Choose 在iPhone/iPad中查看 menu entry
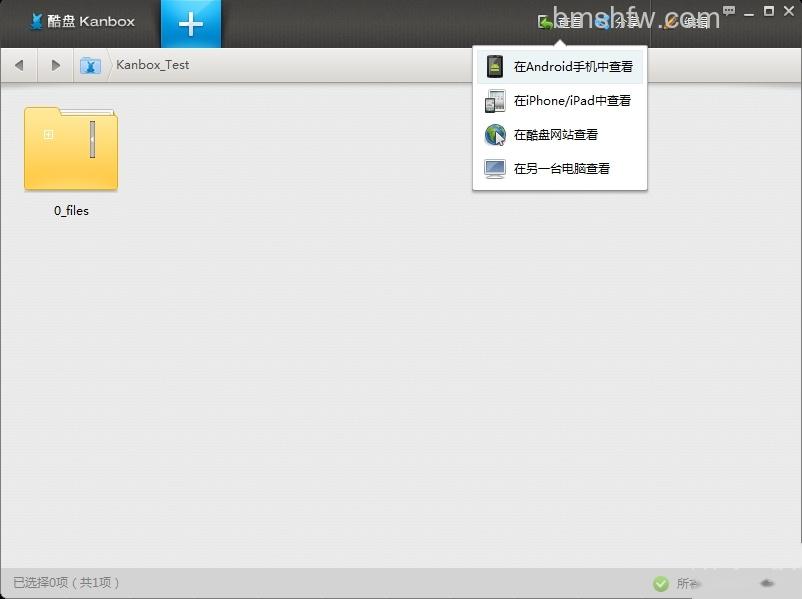Image resolution: width=802 pixels, height=599 pixels. pyautogui.click(x=560, y=101)
